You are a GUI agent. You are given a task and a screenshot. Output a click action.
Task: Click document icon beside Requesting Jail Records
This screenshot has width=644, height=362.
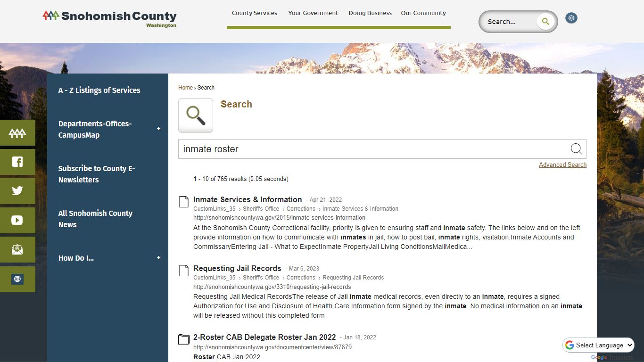tap(184, 271)
